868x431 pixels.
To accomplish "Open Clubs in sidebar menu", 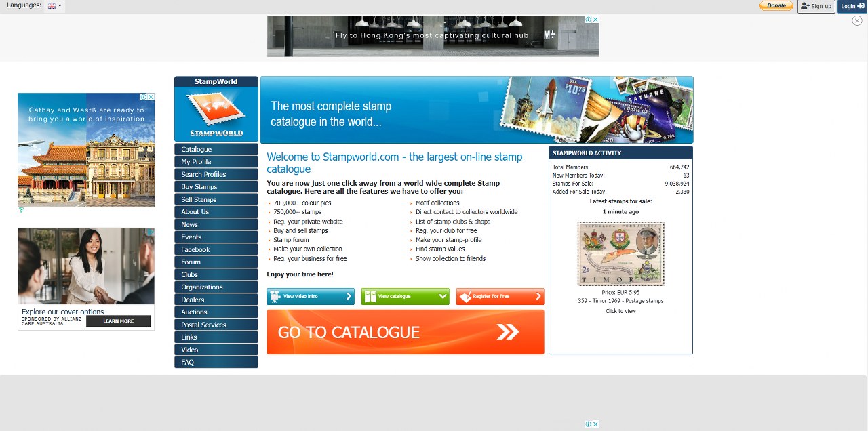I will pos(216,274).
